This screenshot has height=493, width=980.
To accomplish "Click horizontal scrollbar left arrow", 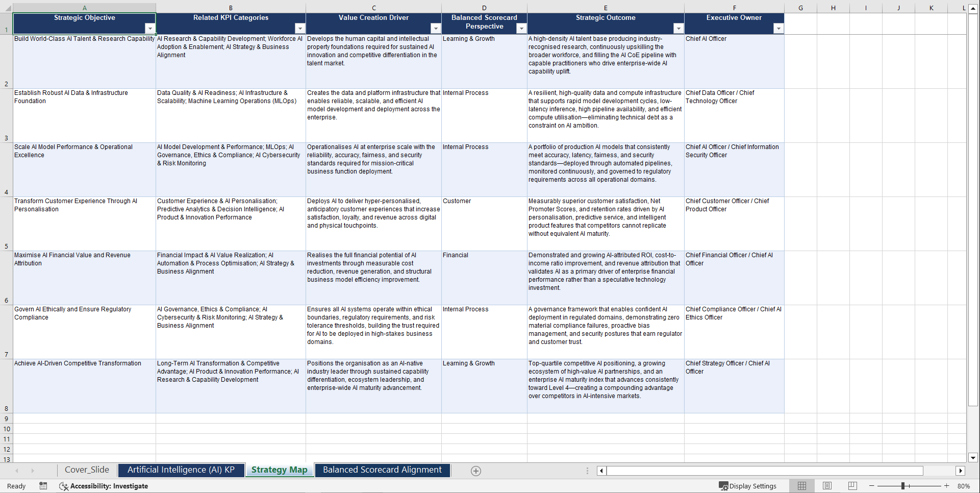I will click(x=601, y=471).
